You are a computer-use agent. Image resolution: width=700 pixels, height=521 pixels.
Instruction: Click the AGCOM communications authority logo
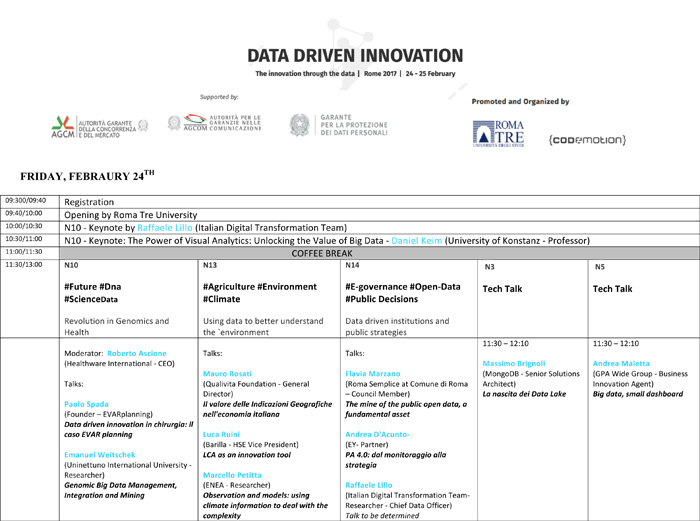[215, 124]
